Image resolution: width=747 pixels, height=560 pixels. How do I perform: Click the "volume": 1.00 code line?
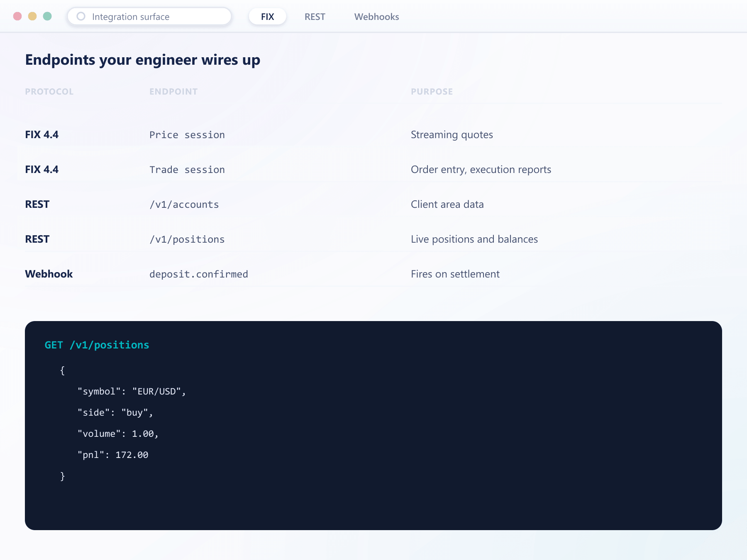[118, 434]
